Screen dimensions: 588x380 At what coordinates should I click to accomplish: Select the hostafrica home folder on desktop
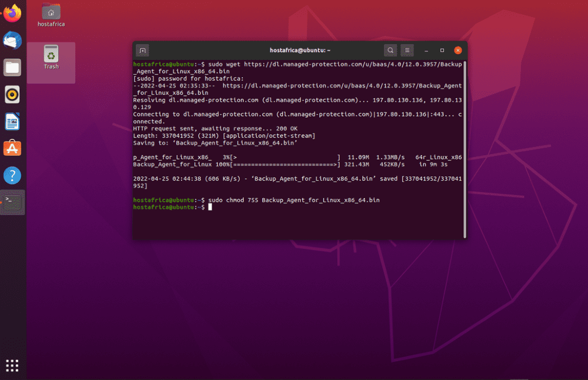pyautogui.click(x=51, y=16)
